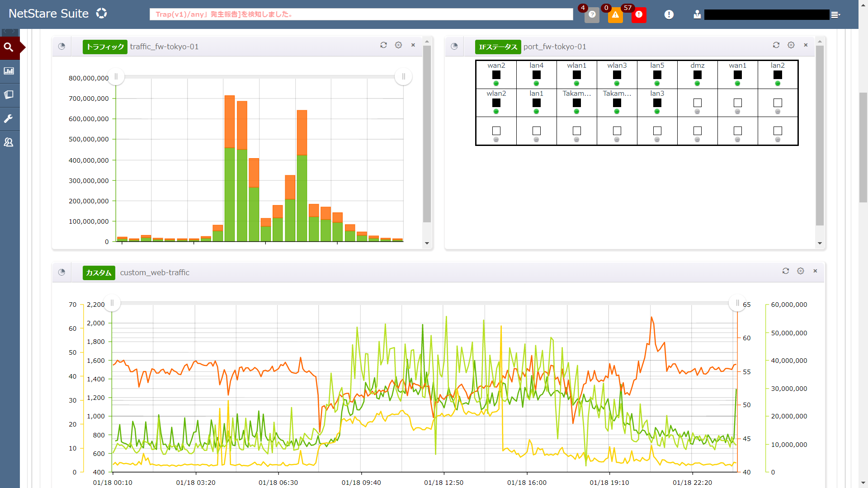Screen dimensions: 868x488
Task: Click the トラフィック green label
Action: pos(105,47)
